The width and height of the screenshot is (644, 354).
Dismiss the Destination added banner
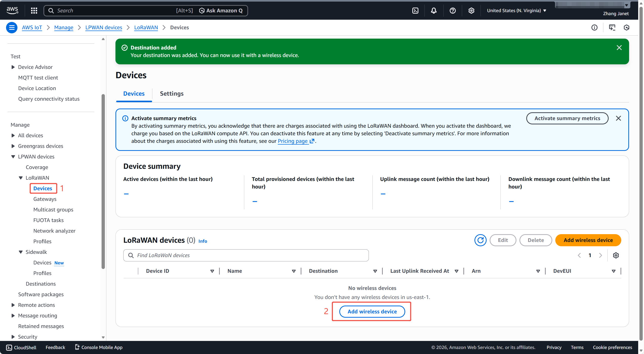coord(619,48)
